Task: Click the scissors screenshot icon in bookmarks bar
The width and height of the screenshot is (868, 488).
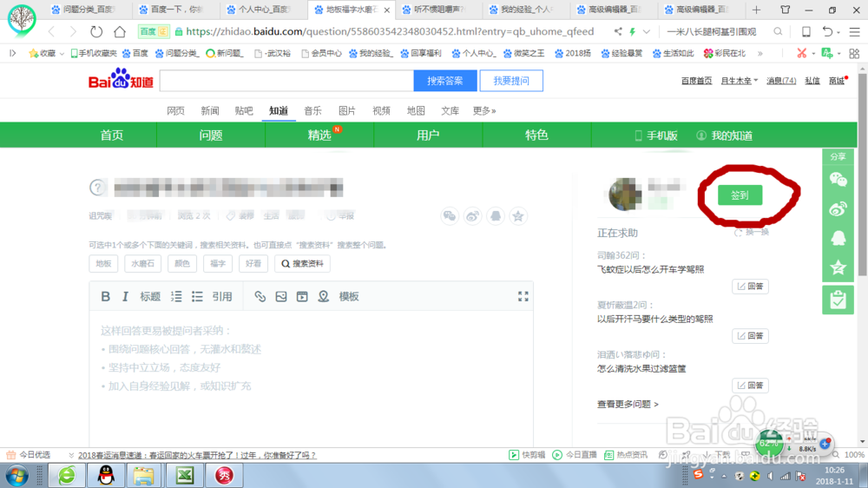Action: 801,53
